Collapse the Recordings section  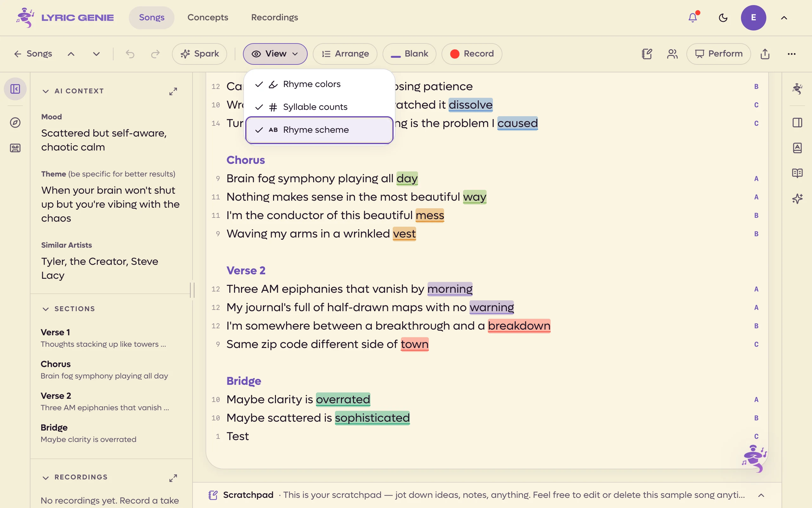[x=46, y=478]
